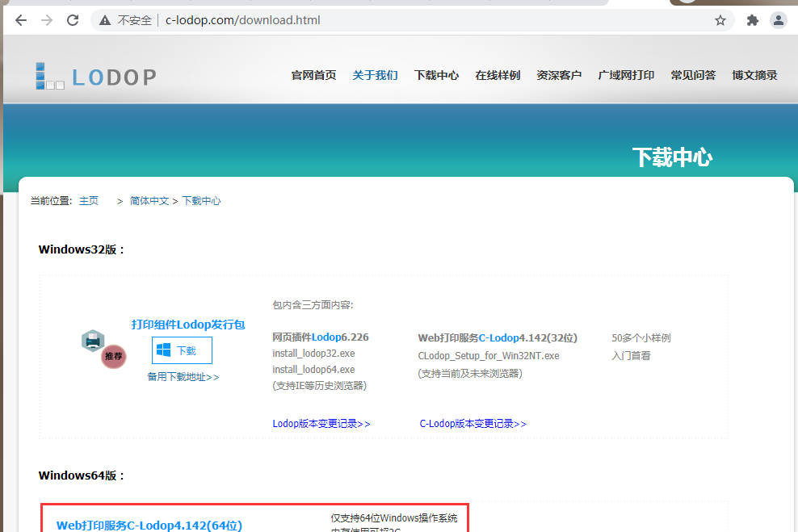Go back to the previous page
This screenshot has width=798, height=532.
[x=21, y=20]
